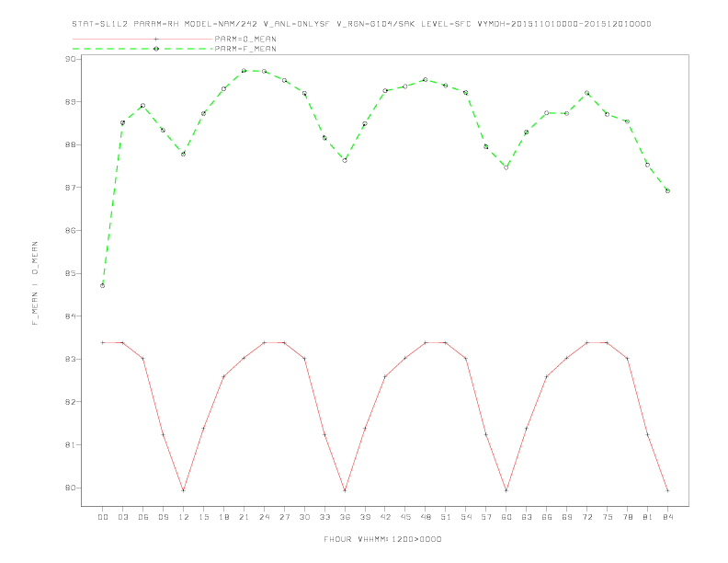Click the x-axis tick label 54

pyautogui.click(x=466, y=517)
